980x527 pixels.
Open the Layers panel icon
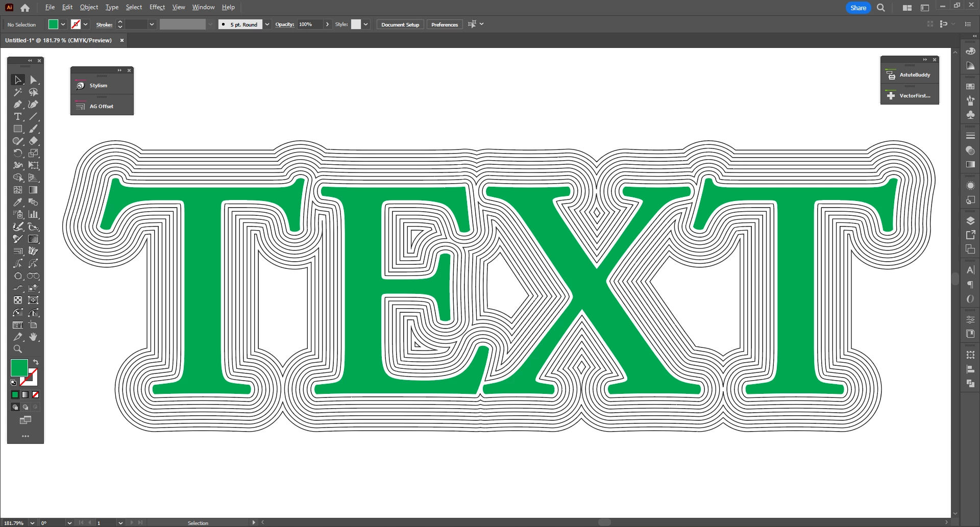[970, 220]
